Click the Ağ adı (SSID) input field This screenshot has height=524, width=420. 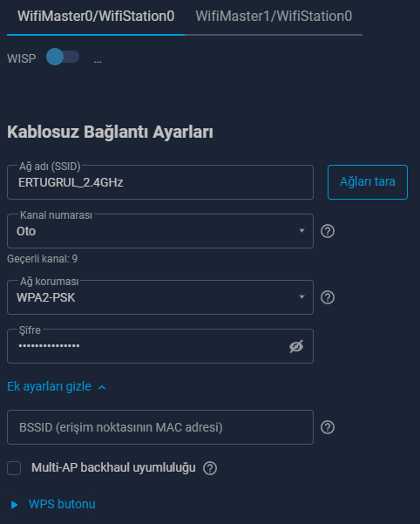coord(160,182)
